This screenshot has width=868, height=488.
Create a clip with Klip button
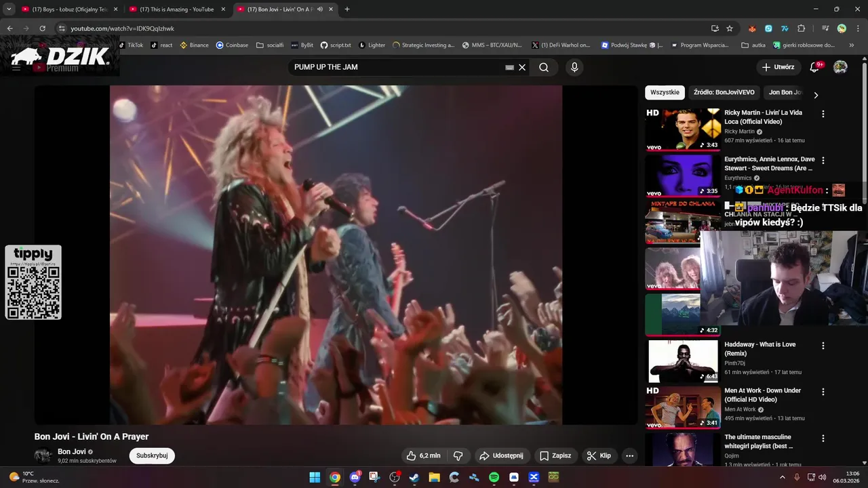[x=599, y=455]
